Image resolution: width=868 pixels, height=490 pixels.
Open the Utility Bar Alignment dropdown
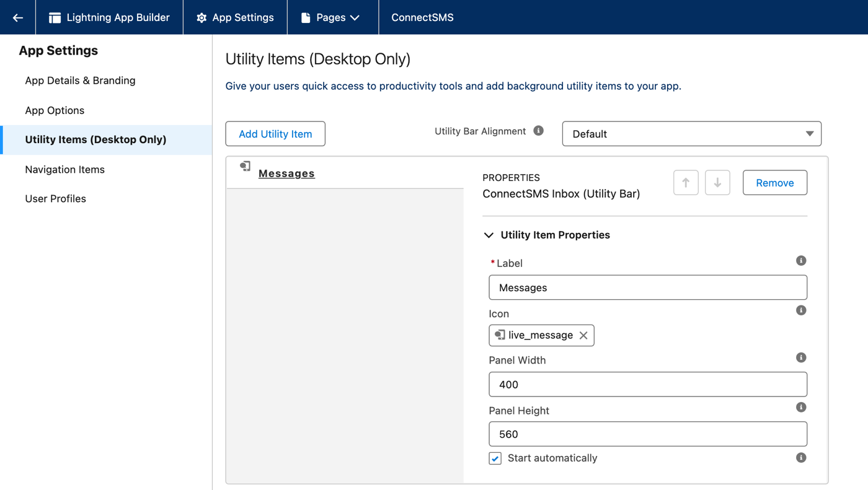pyautogui.click(x=691, y=134)
